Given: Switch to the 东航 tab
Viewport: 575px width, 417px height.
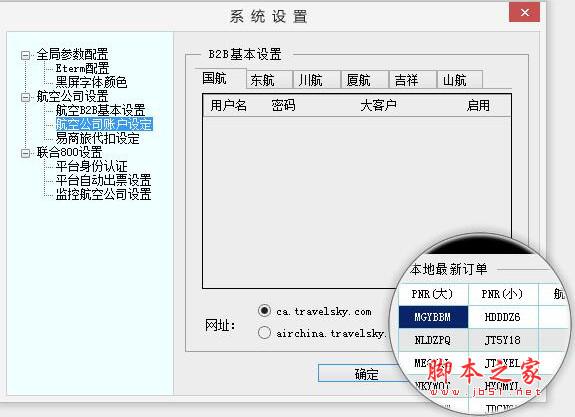Looking at the screenshot, I should (269, 80).
